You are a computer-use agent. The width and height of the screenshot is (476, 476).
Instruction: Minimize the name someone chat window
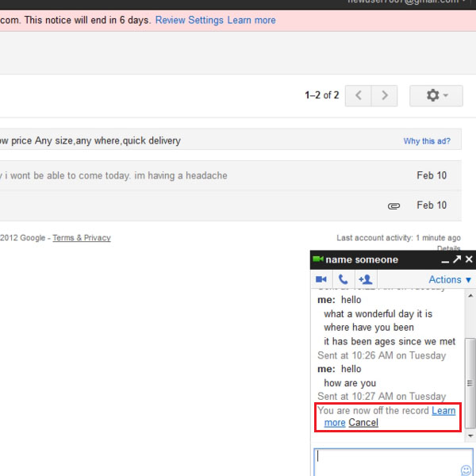pyautogui.click(x=445, y=260)
